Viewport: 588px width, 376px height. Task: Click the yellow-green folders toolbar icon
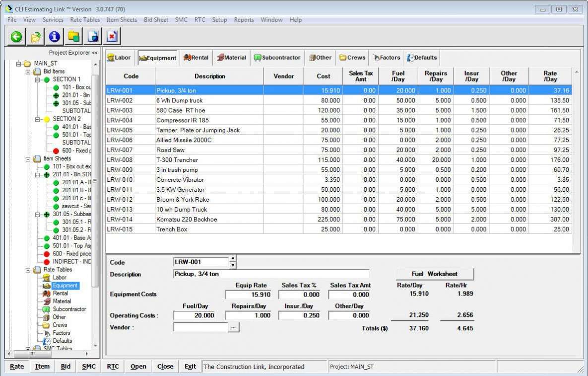pyautogui.click(x=73, y=36)
